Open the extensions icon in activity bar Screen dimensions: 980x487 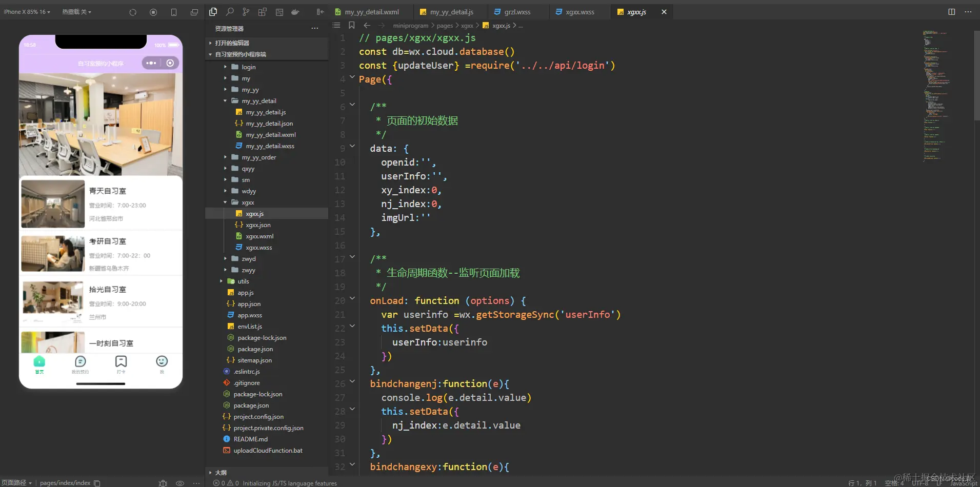(263, 12)
